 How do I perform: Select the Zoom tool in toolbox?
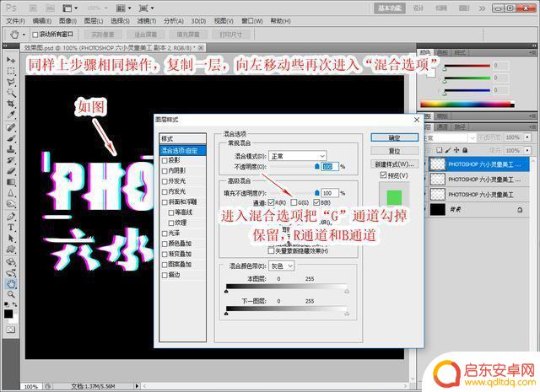[x=11, y=294]
